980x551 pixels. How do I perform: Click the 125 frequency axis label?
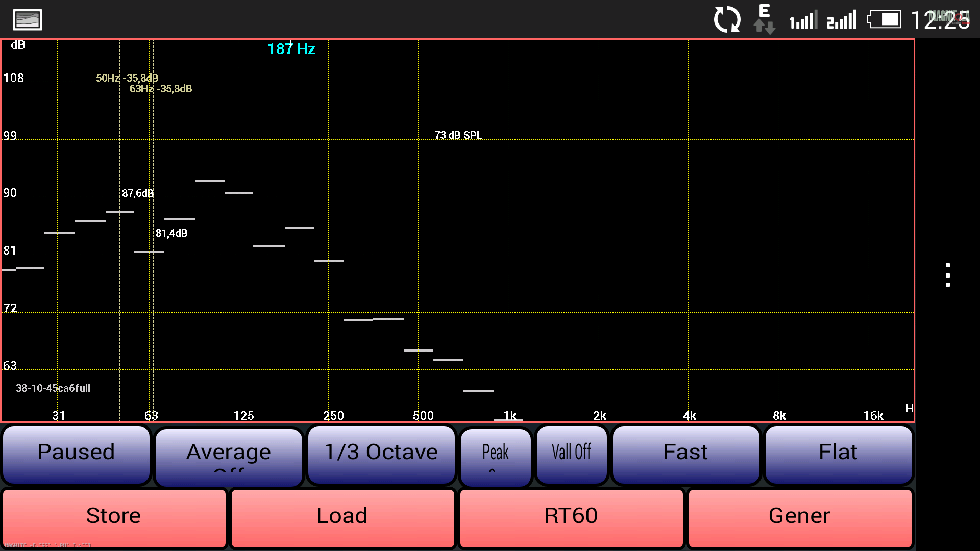tap(243, 416)
